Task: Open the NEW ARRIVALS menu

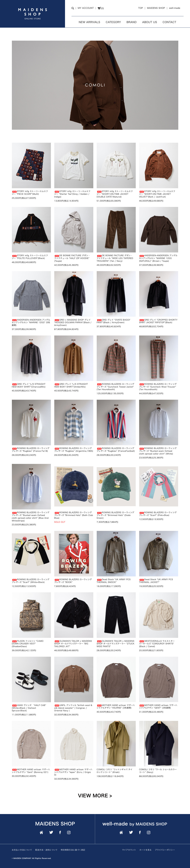Action: click(x=89, y=22)
